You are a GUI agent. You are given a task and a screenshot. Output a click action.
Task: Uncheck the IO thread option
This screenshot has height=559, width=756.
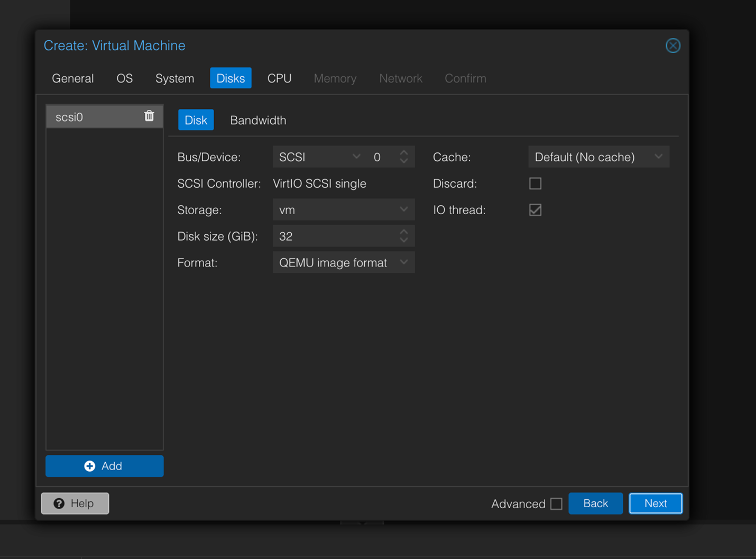click(535, 210)
